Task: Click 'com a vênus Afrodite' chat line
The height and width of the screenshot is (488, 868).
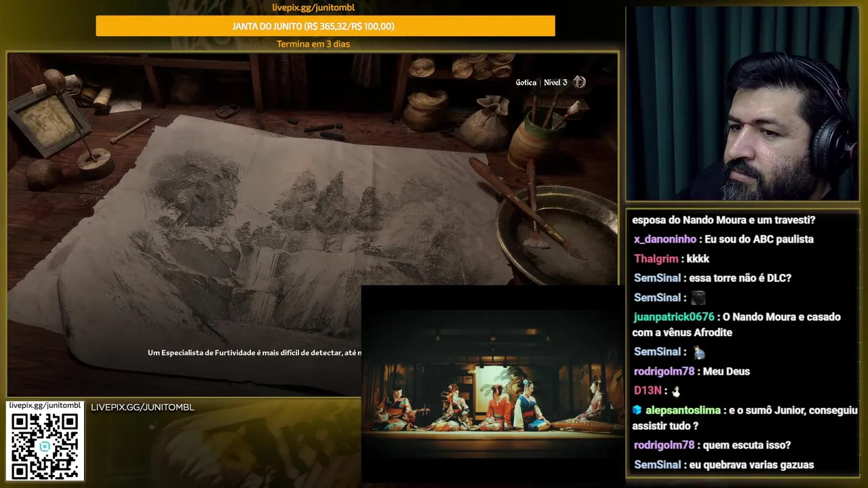Action: tap(682, 333)
